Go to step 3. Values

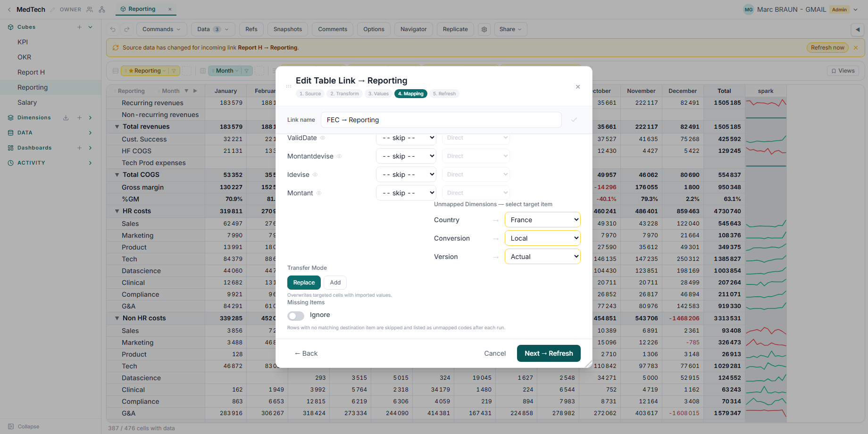(x=378, y=94)
